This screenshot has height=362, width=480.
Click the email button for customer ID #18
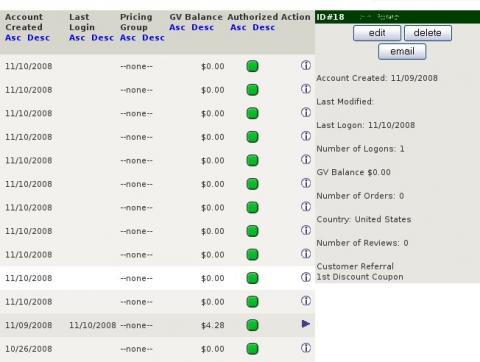[x=402, y=52]
